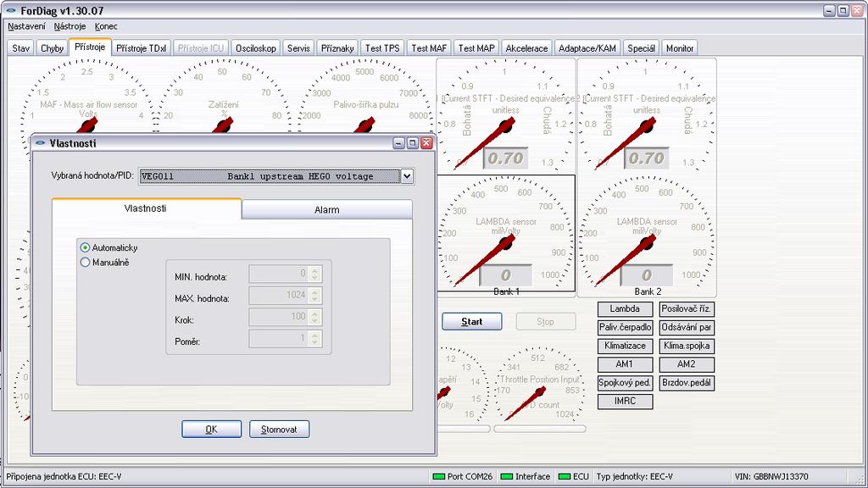Maximize the Vlastnosti dialog window

tap(413, 143)
